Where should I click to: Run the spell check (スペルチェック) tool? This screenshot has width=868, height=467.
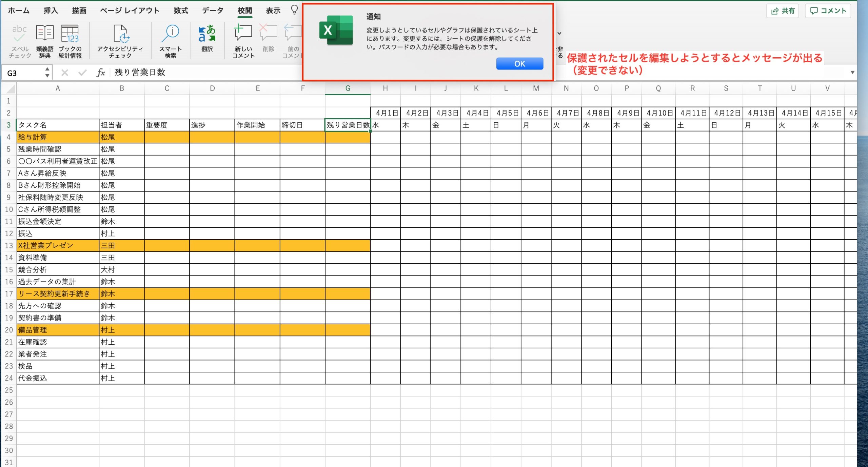click(20, 41)
